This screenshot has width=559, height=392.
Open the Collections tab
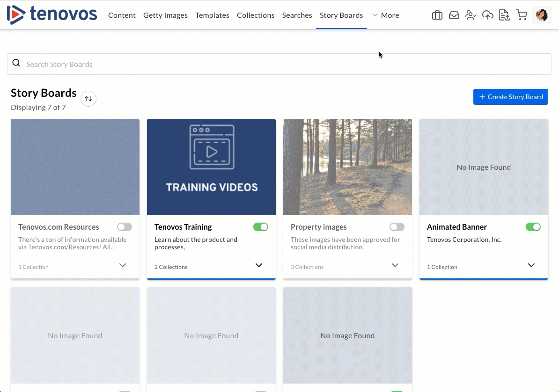click(x=256, y=15)
